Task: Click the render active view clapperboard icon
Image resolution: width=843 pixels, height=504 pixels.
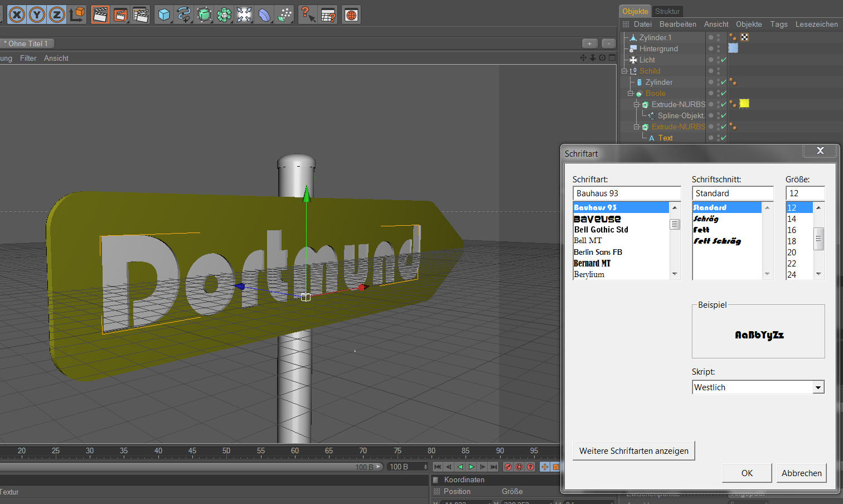Action: (100, 14)
